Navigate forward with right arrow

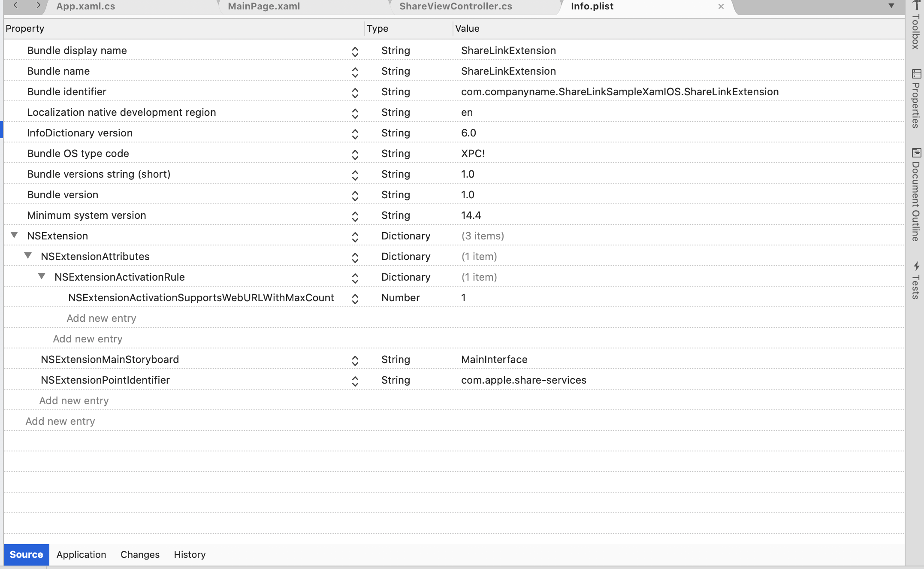pyautogui.click(x=38, y=6)
